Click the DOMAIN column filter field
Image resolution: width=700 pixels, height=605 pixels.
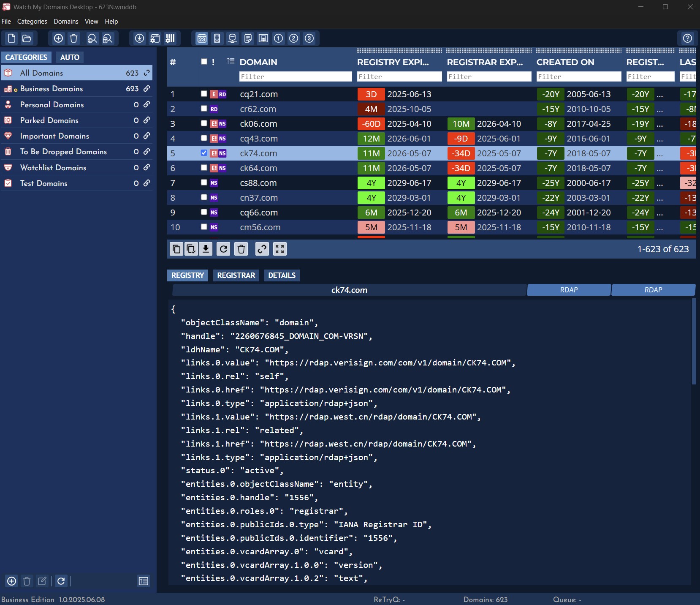(x=295, y=76)
